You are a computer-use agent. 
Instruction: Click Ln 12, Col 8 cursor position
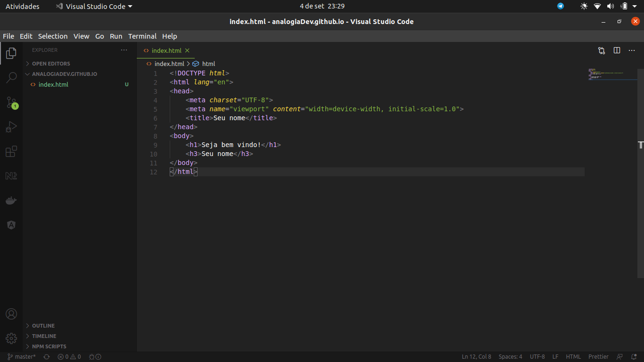[477, 357]
